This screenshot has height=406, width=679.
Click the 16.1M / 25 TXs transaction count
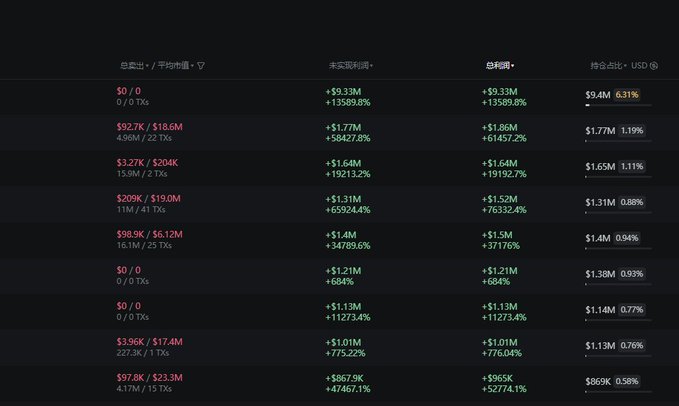[144, 245]
